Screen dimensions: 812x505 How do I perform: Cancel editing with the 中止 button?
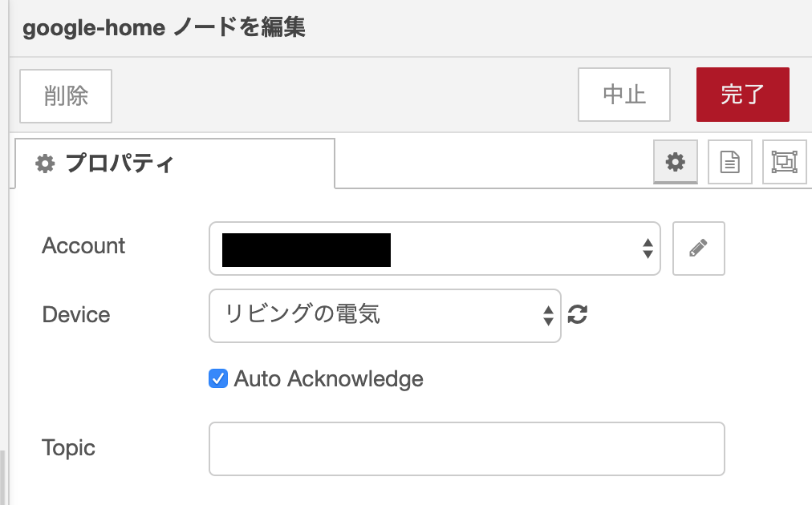pos(624,95)
